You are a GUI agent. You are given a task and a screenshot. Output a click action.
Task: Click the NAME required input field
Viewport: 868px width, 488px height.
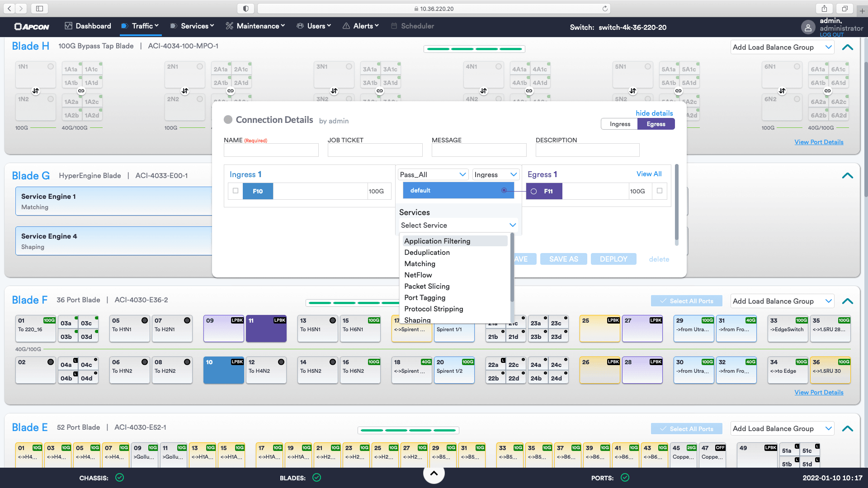point(271,151)
